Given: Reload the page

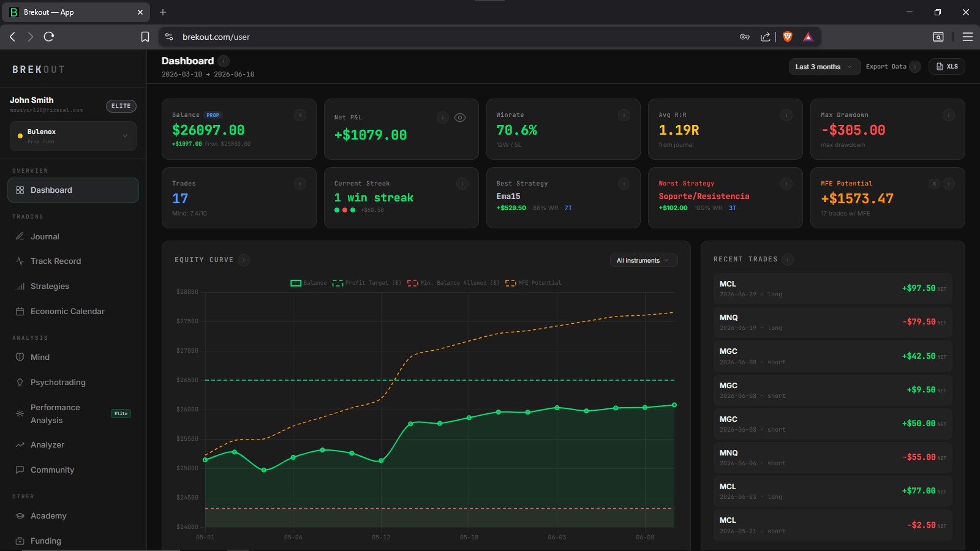Looking at the screenshot, I should [49, 37].
